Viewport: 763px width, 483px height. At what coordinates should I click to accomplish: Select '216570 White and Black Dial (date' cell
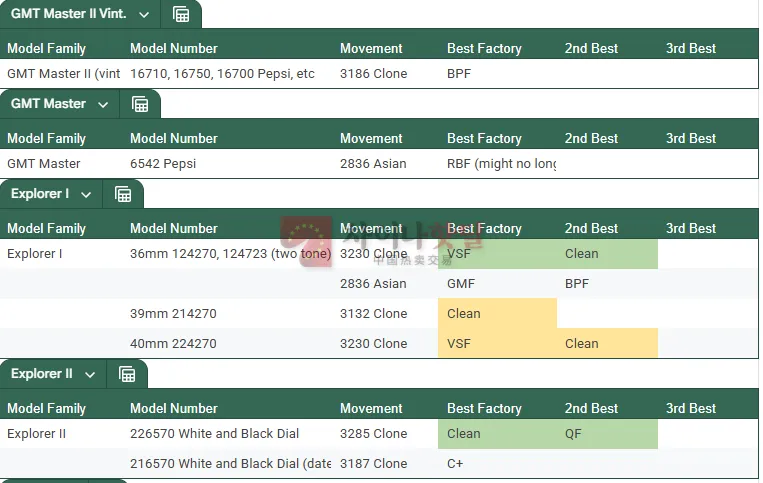pyautogui.click(x=231, y=464)
